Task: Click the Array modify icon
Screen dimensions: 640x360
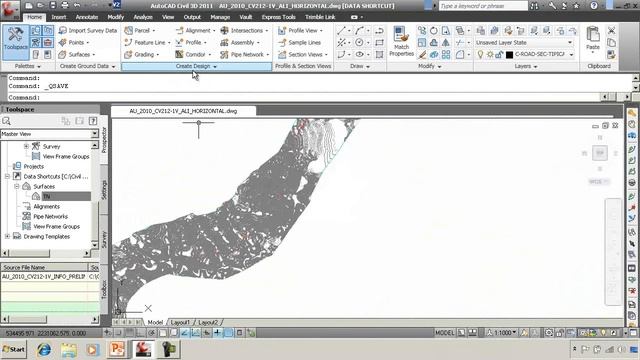Action: point(446,54)
